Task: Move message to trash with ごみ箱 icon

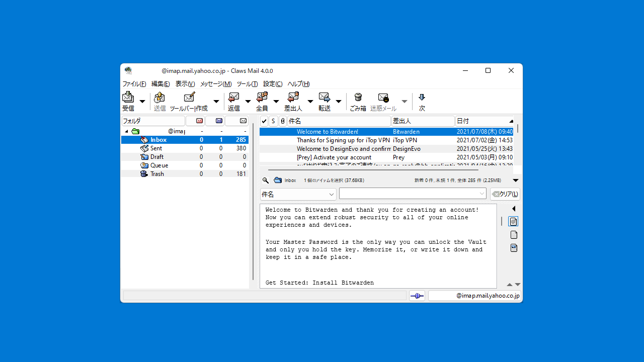Action: click(358, 97)
